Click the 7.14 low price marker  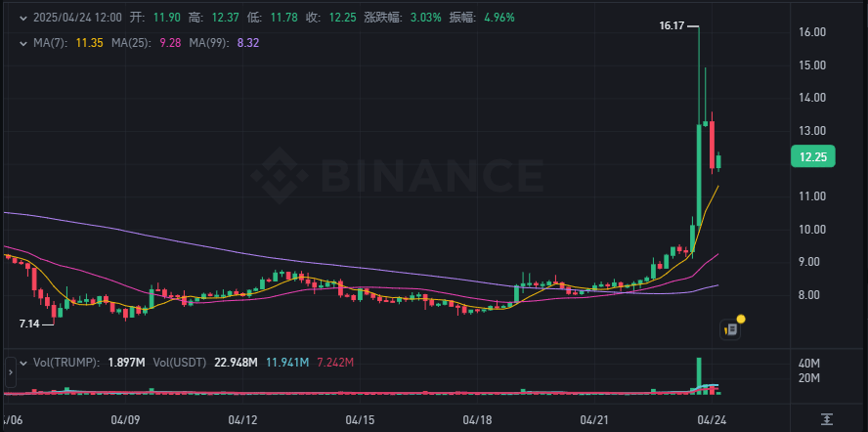[x=30, y=321]
